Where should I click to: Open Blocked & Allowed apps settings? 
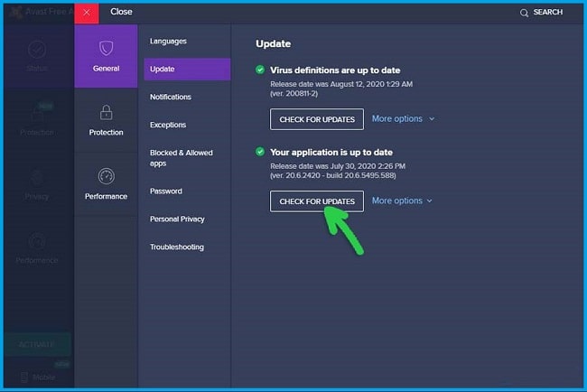182,158
